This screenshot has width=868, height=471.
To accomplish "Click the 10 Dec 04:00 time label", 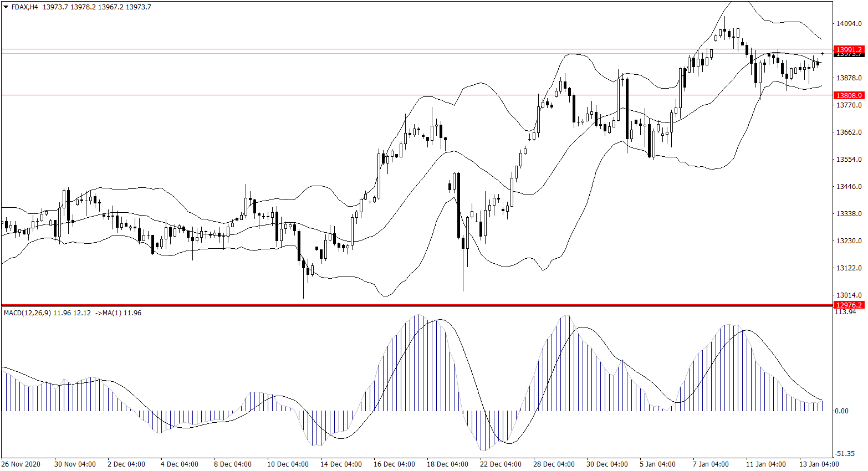I will tap(288, 464).
